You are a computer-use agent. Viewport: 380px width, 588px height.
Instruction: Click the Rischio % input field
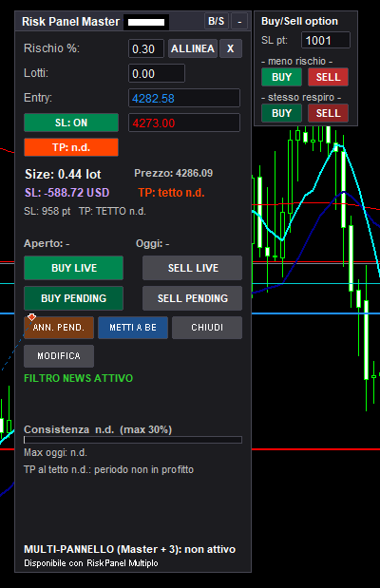[146, 48]
